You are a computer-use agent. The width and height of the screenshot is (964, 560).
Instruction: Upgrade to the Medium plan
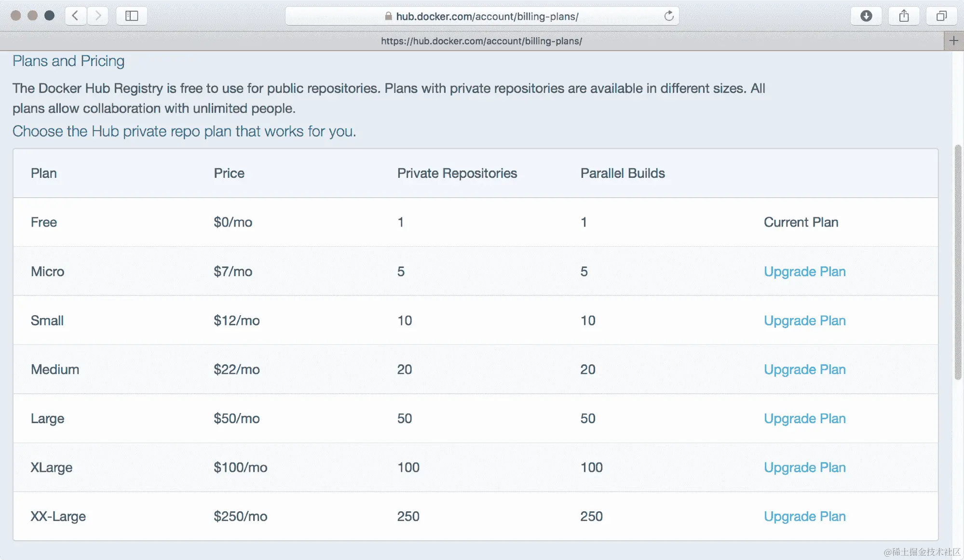[804, 369]
